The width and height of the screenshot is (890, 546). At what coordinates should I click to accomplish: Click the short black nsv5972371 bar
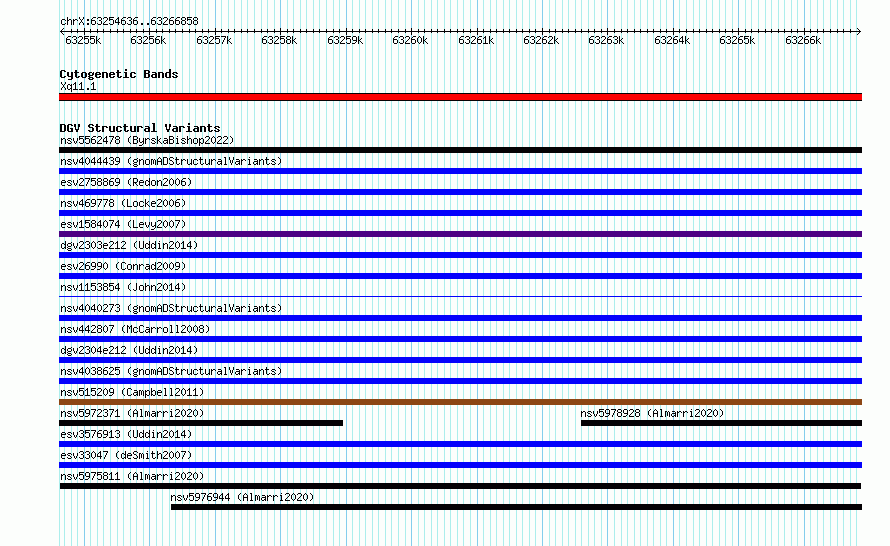[201, 423]
